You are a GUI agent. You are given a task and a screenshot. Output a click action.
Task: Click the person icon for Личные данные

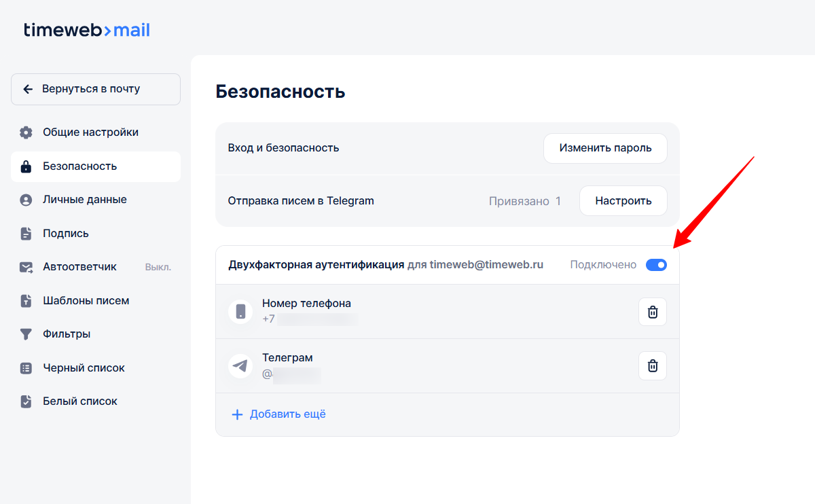click(x=26, y=200)
